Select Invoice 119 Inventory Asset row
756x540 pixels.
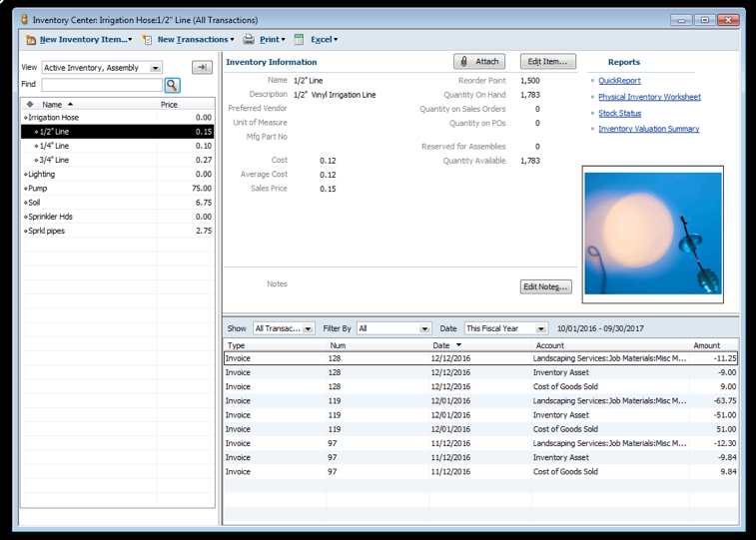[480, 415]
